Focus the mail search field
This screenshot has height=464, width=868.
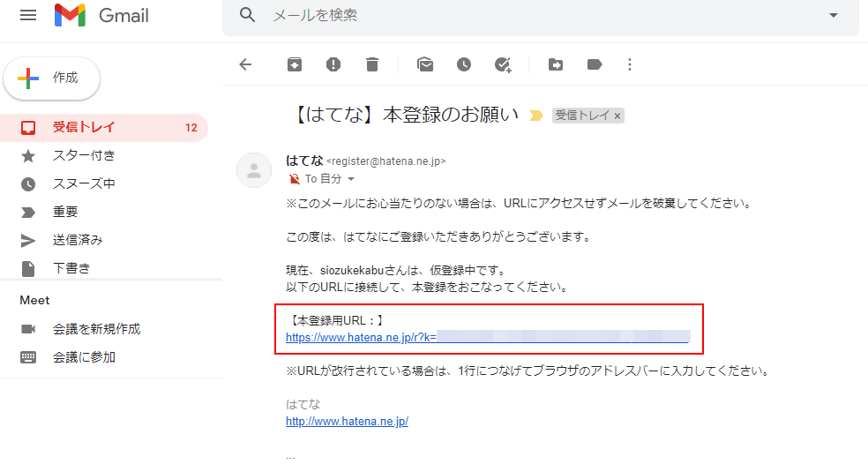tap(540, 16)
